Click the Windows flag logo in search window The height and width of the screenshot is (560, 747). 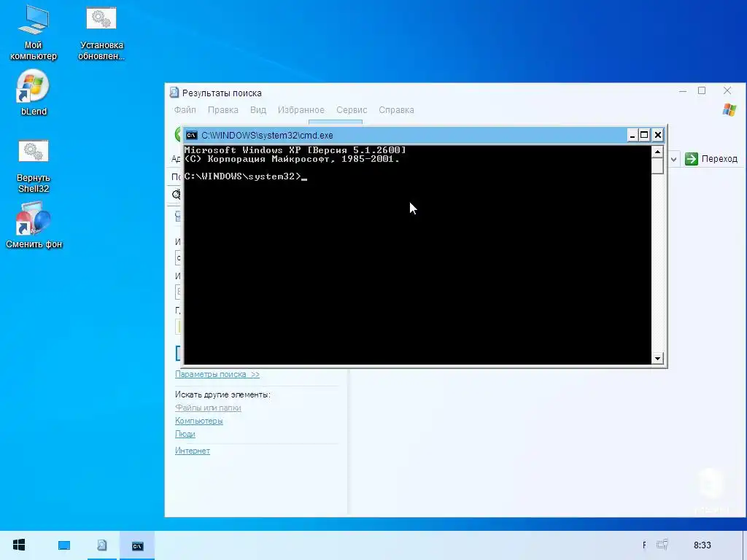point(729,110)
